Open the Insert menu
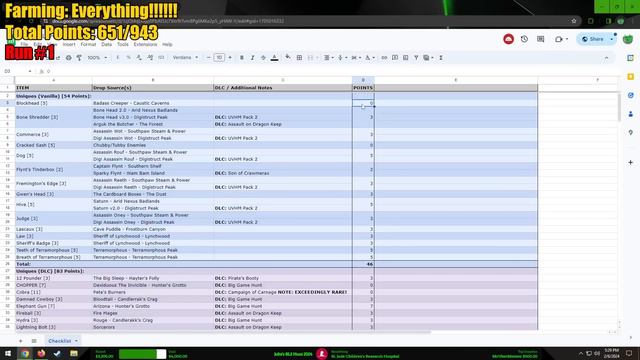The image size is (640, 360). coord(69,44)
